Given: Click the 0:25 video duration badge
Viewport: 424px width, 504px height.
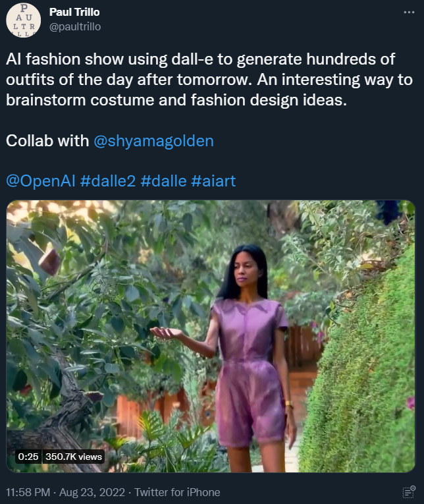Looking at the screenshot, I should click(27, 457).
